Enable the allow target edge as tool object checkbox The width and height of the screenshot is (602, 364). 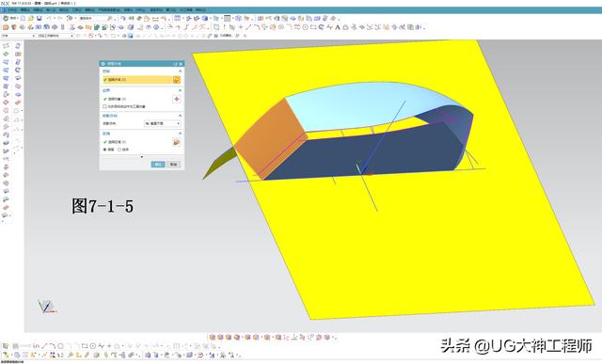pos(104,106)
